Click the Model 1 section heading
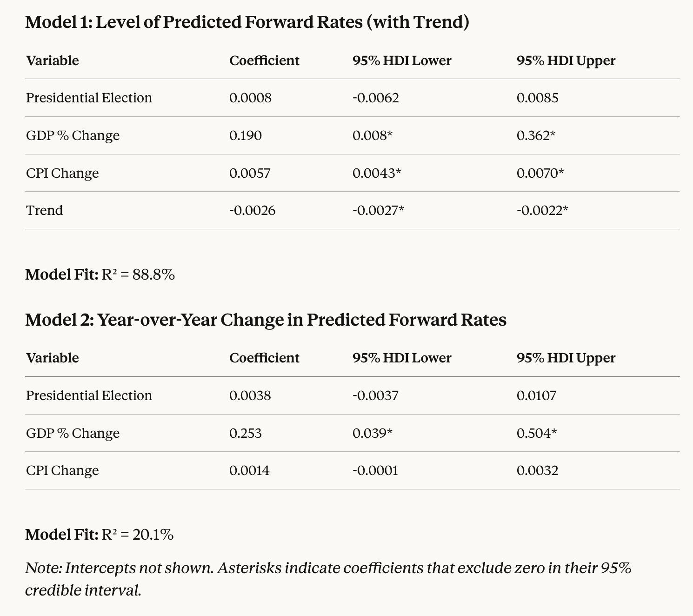 tap(247, 22)
